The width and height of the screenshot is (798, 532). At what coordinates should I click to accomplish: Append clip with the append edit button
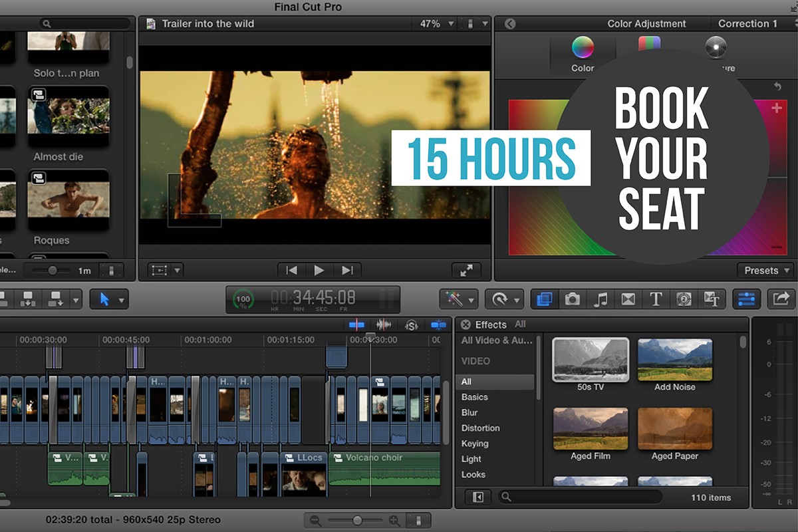tap(55, 299)
